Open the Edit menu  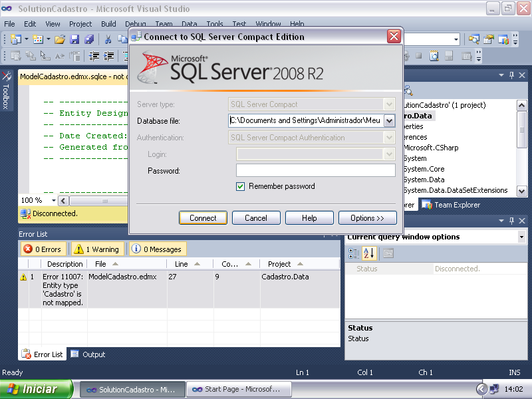tap(30, 24)
